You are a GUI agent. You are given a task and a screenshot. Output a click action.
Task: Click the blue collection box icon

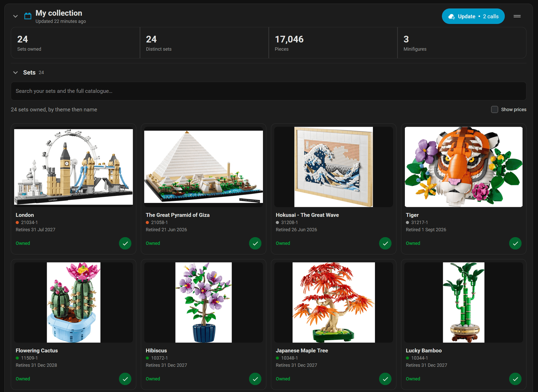(28, 16)
